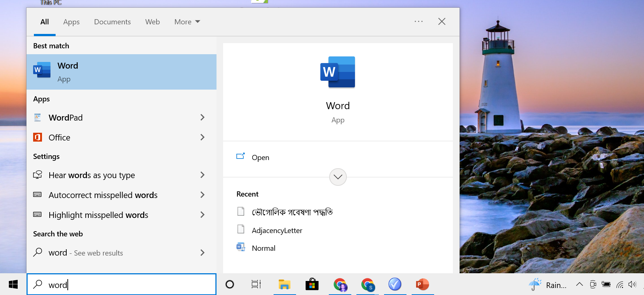Click the Task View icon
This screenshot has width=644, height=295.
point(256,284)
